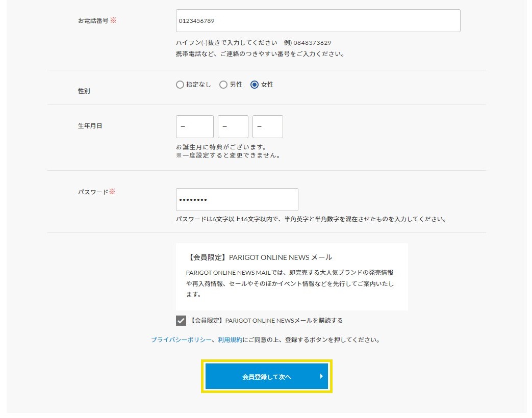This screenshot has width=532, height=418.
Task: Click into the phone number input field
Action: [318, 21]
